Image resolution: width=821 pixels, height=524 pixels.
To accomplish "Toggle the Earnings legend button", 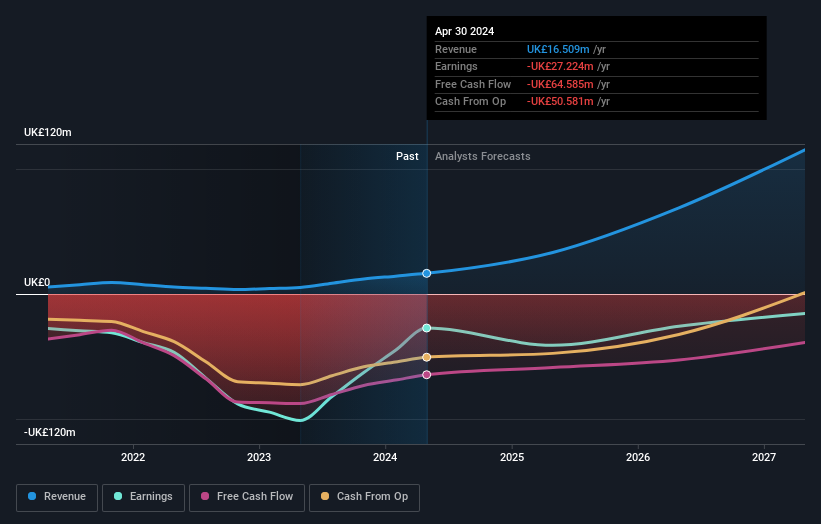I will pos(143,497).
